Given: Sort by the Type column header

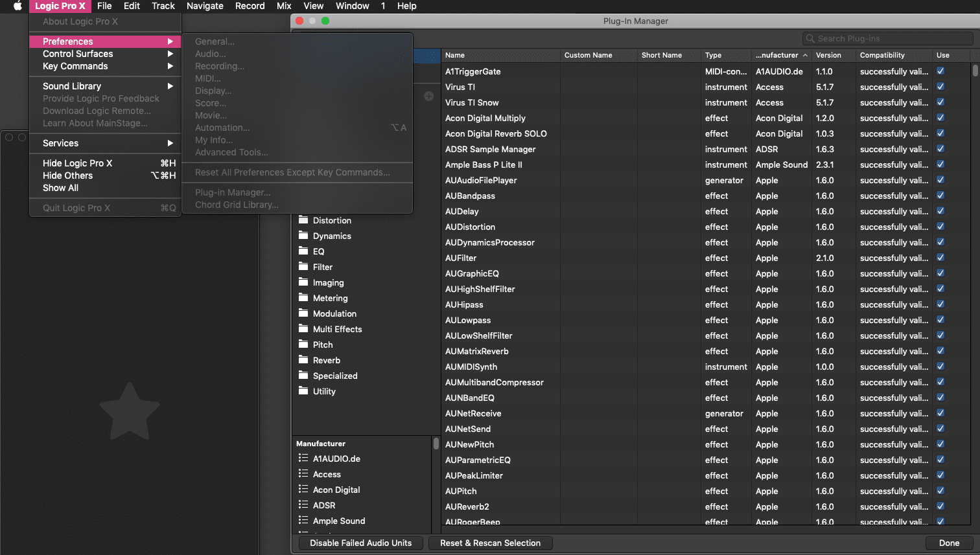Looking at the screenshot, I should pos(726,55).
